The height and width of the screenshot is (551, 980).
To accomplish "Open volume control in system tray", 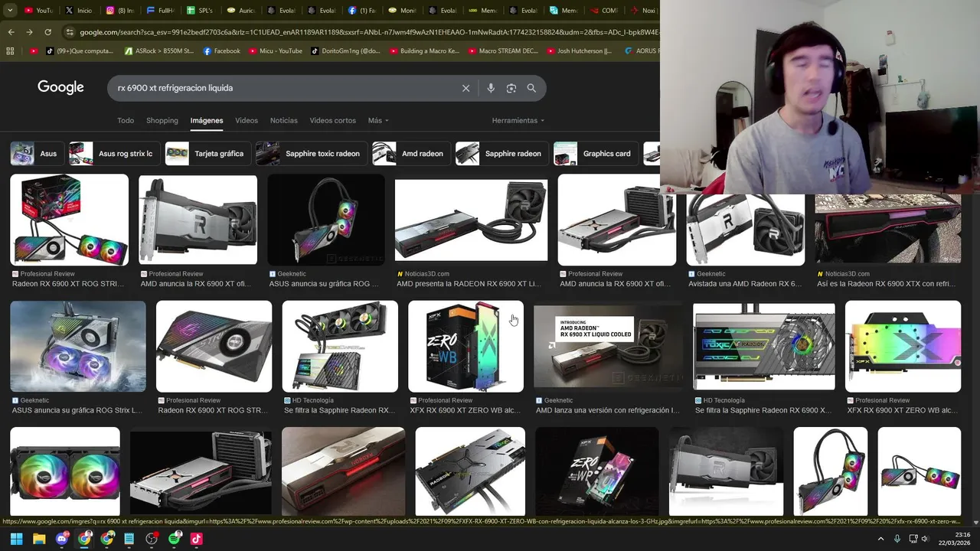I will [925, 539].
